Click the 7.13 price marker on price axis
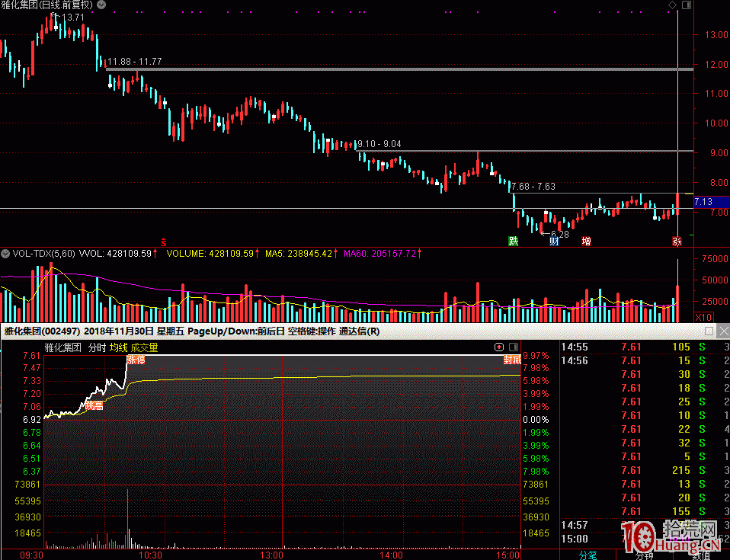The height and width of the screenshot is (560, 730). pos(703,202)
